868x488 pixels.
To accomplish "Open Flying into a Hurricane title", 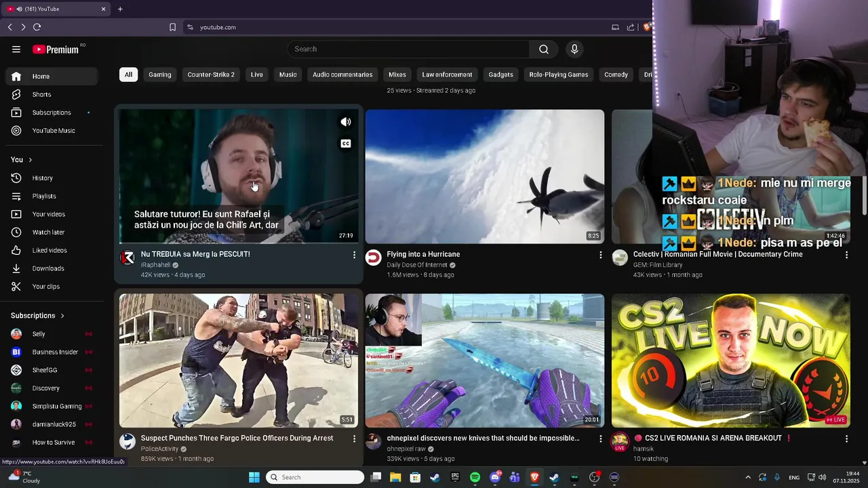I will (423, 254).
